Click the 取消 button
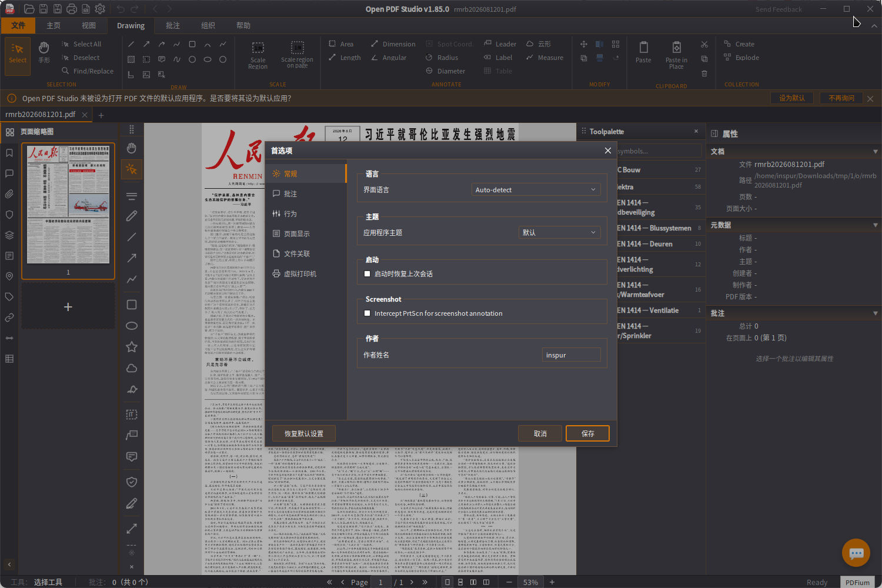The width and height of the screenshot is (882, 588). coord(540,433)
